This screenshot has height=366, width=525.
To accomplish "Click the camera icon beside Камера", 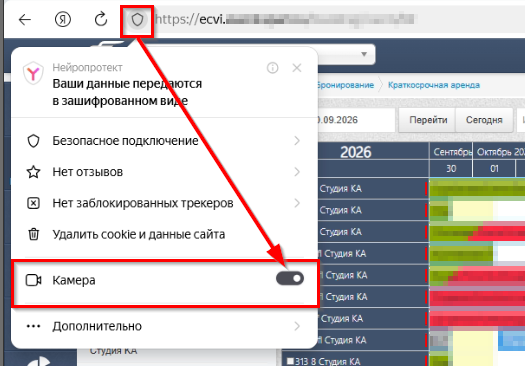I will click(x=34, y=280).
